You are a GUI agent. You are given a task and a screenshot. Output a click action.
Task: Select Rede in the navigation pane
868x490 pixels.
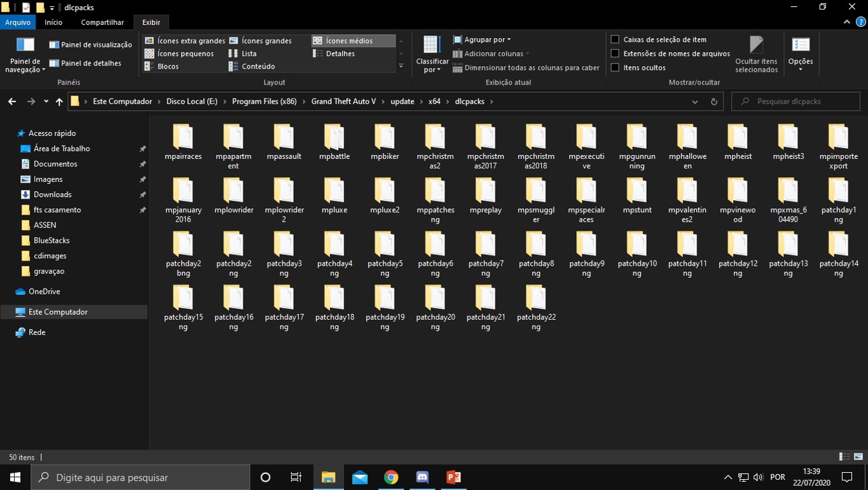click(x=37, y=332)
